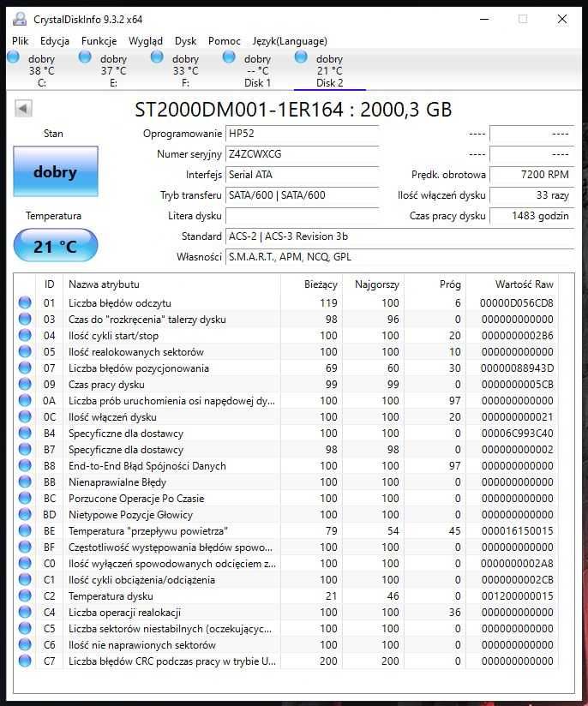Click the status orb for attribute B4
The height and width of the screenshot is (706, 588).
(25, 433)
